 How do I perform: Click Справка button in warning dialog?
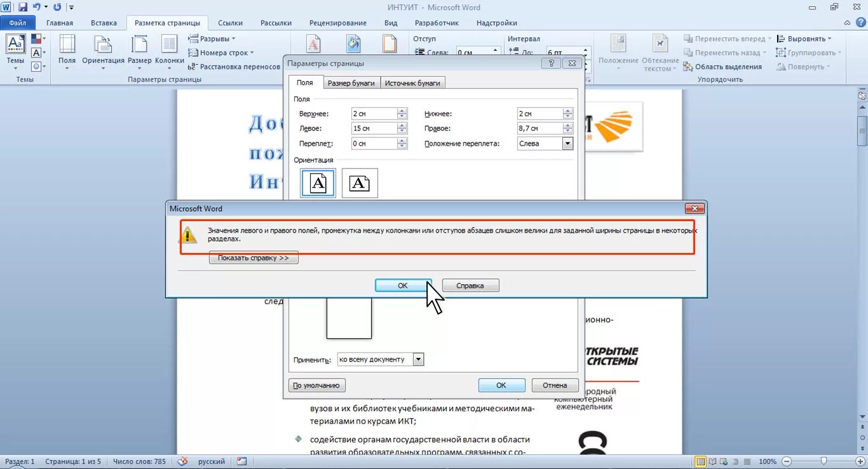[x=470, y=285]
